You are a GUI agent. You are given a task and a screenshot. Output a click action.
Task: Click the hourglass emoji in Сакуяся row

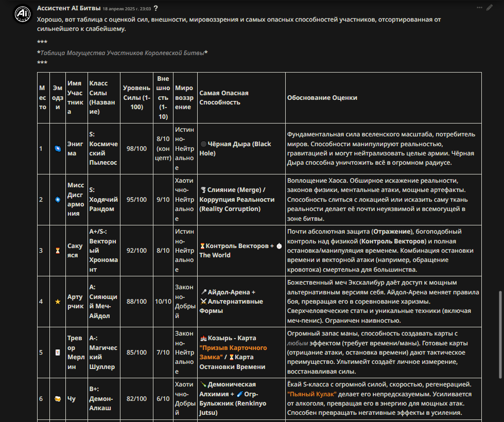58,251
